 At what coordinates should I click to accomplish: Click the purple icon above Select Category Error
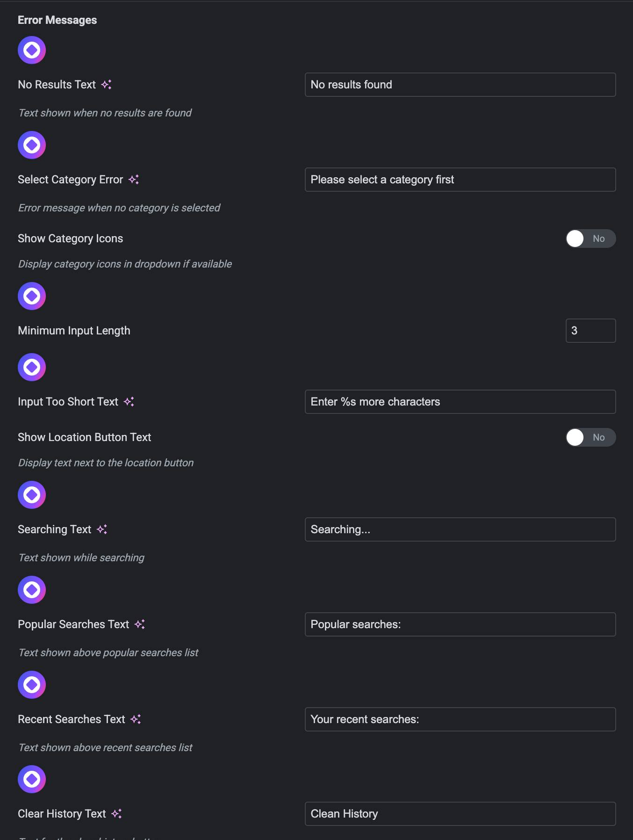pyautogui.click(x=32, y=145)
